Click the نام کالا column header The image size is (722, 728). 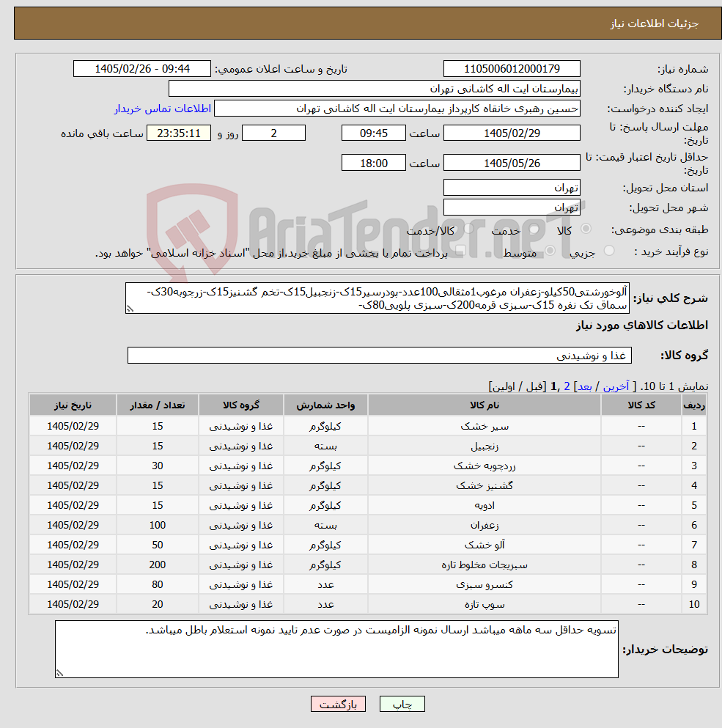coord(485,405)
